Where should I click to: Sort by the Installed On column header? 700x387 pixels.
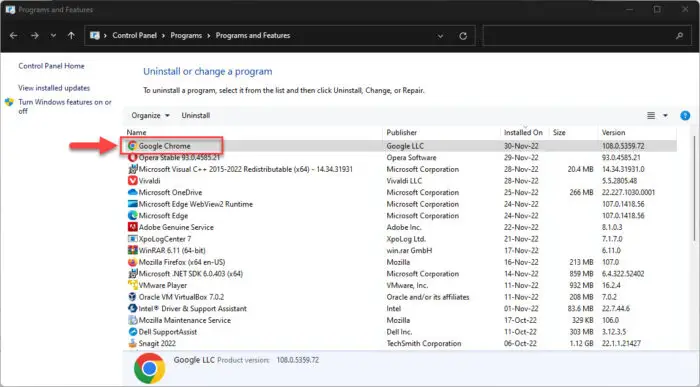tap(523, 133)
